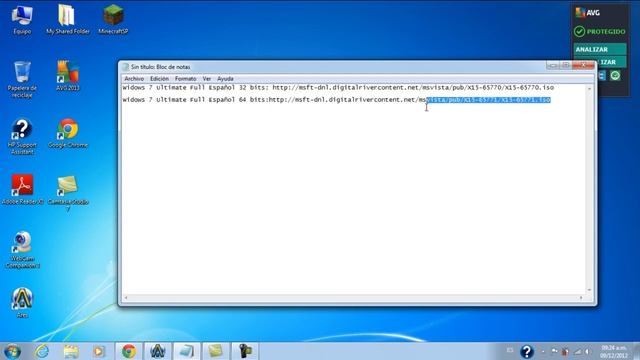Click Notepad horizontal scrollbar left arrow

[x=126, y=298]
